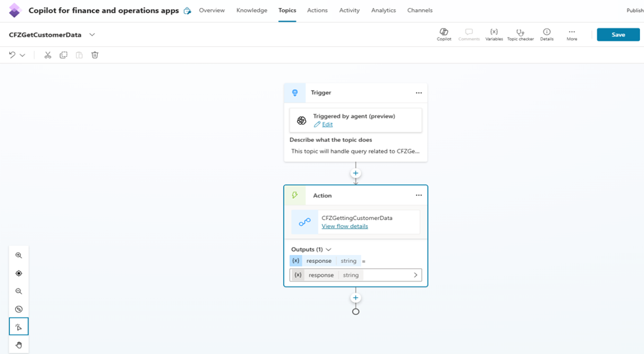Expand the undo history dropdown arrow
644x354 pixels.
[22, 55]
